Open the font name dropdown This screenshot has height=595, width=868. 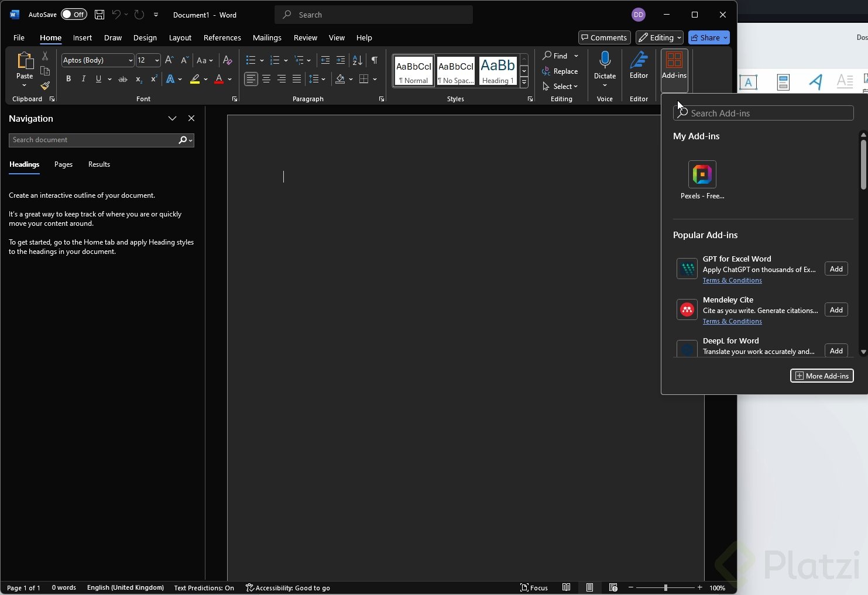[130, 60]
